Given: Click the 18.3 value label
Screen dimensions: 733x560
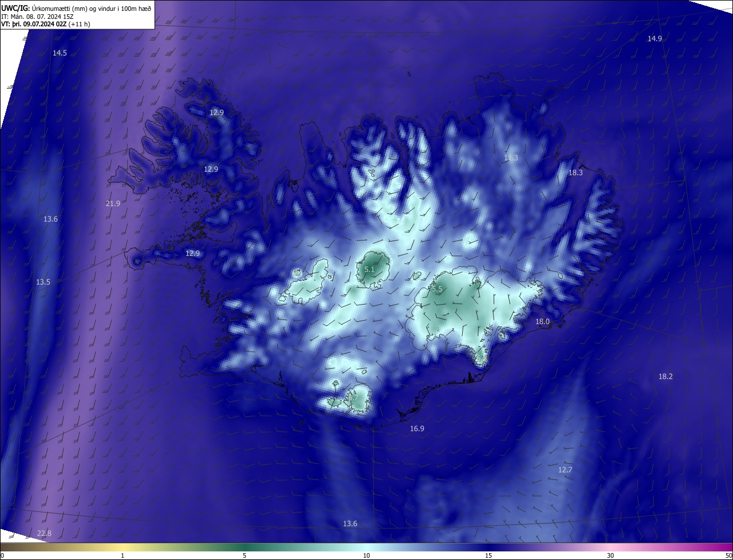Looking at the screenshot, I should (x=576, y=172).
